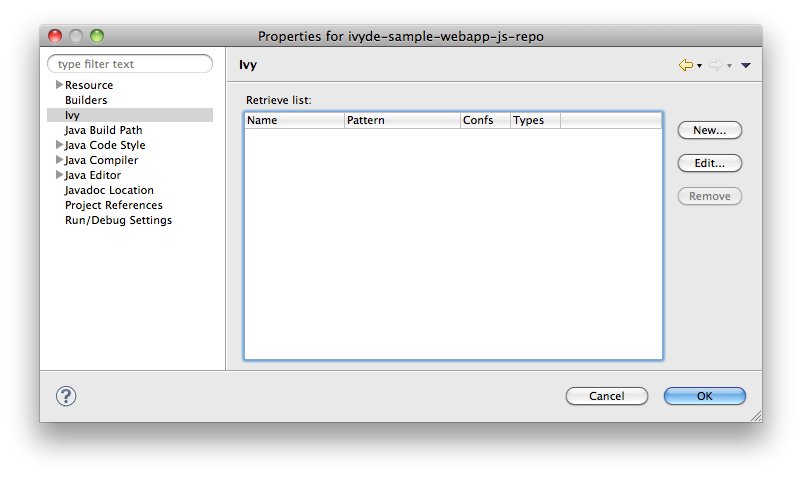Image resolution: width=802 pixels, height=477 pixels.
Task: Select Project References in the tree
Action: click(x=113, y=205)
